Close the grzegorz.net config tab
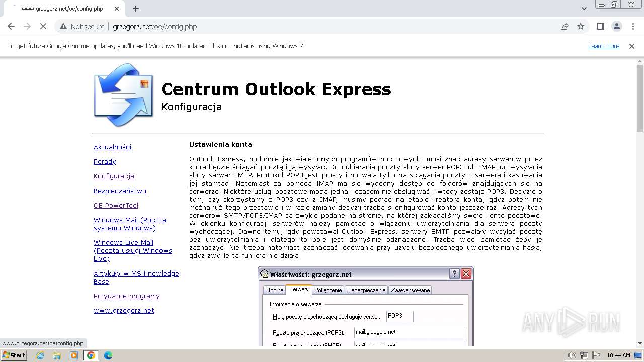 click(117, 9)
